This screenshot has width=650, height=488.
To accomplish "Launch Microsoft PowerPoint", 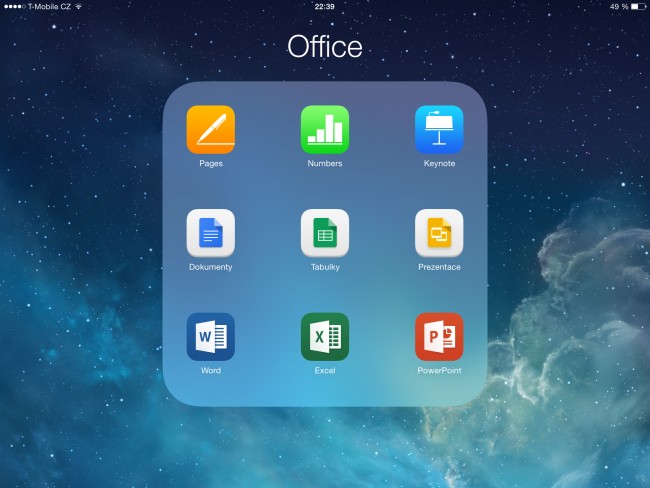I will point(439,337).
